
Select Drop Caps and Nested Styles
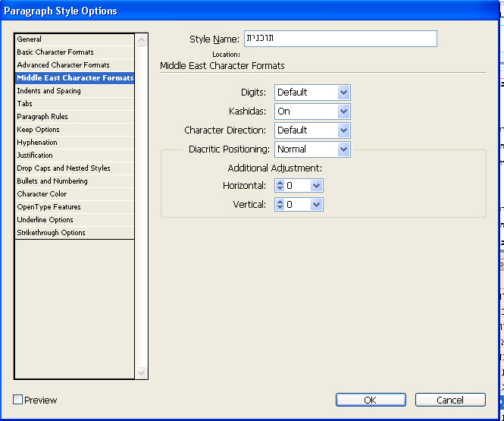click(64, 168)
